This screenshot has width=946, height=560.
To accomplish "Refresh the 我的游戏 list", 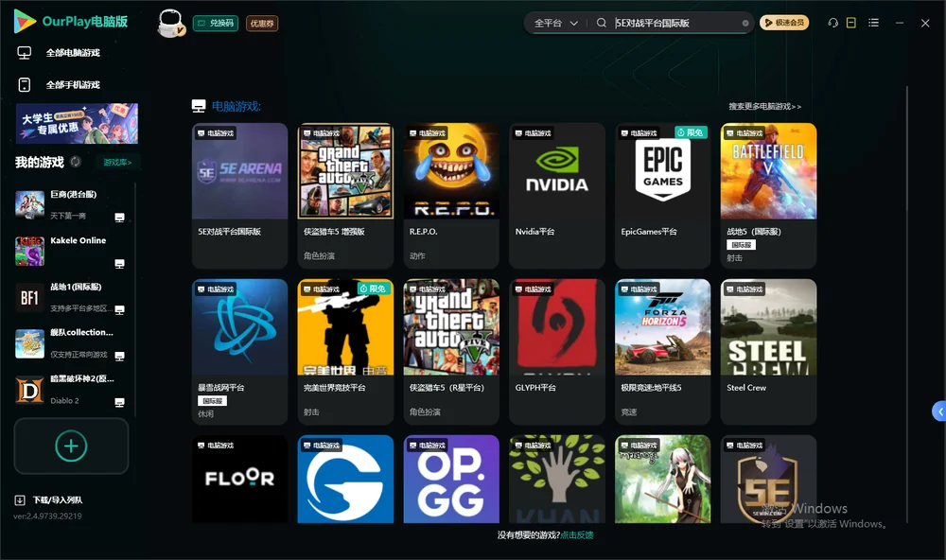I will click(76, 162).
